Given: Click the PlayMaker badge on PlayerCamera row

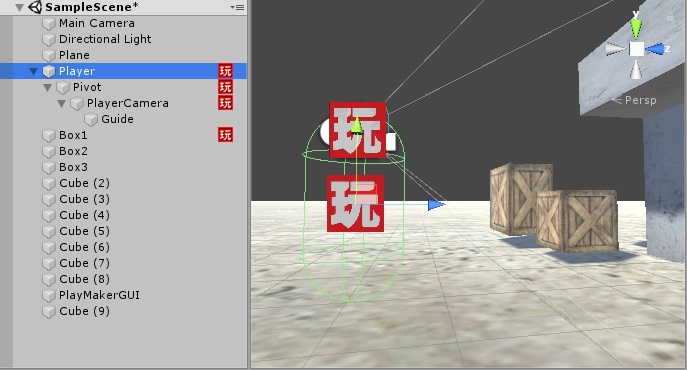Looking at the screenshot, I should coord(225,103).
